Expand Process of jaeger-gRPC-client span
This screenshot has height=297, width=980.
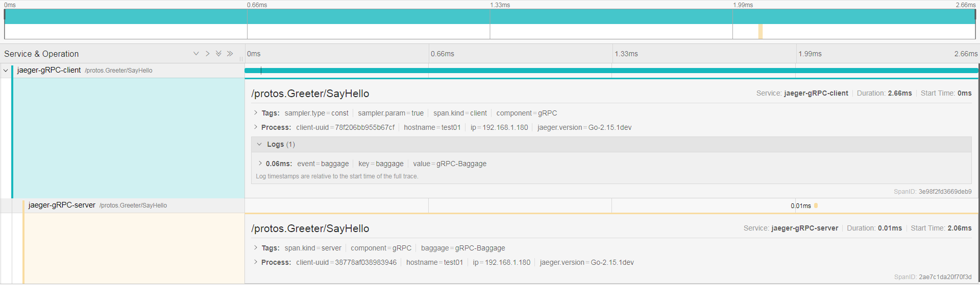coord(256,127)
